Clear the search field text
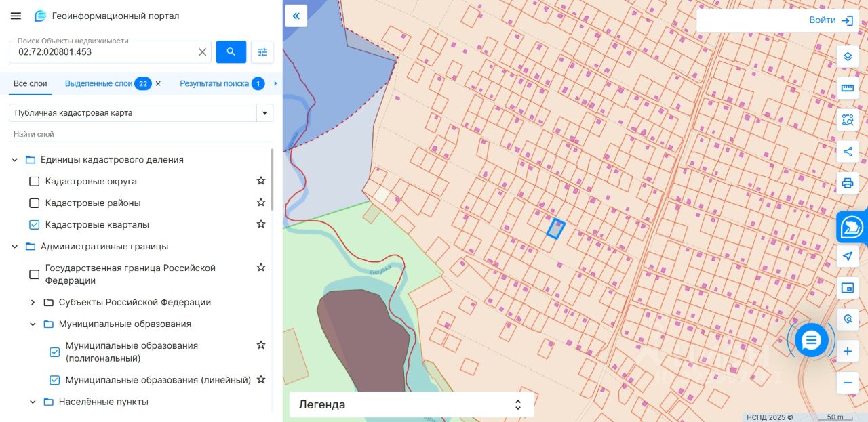This screenshot has width=868, height=422. pyautogui.click(x=202, y=52)
